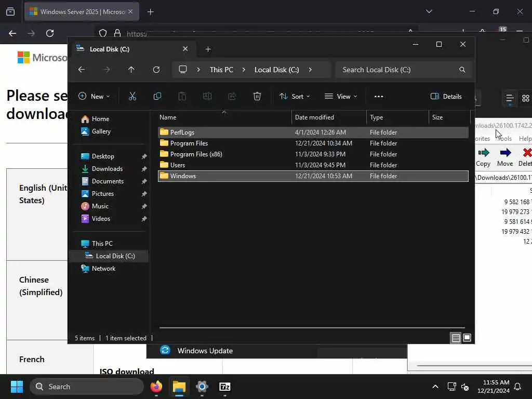Click the Delete X in the 7-Zip window
The image size is (532, 399).
click(x=526, y=157)
